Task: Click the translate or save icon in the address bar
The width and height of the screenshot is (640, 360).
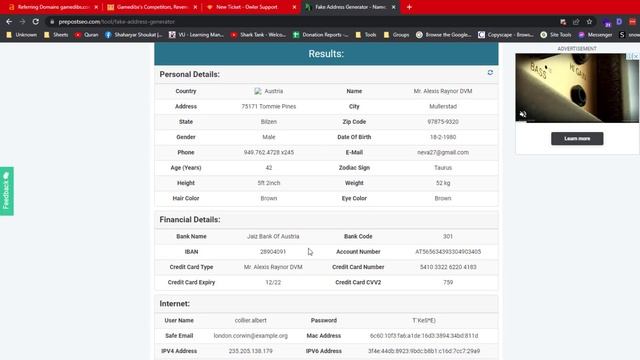Action: pos(563,22)
